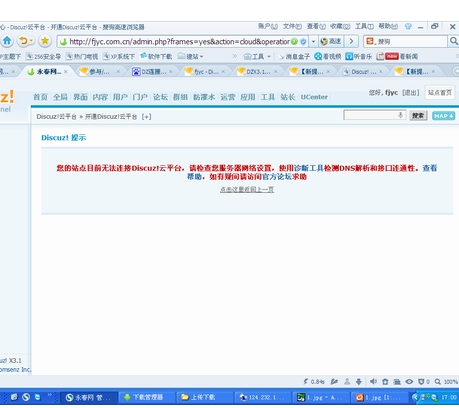Open the 软件下载 bookmark
Image resolution: width=459 pixels, height=408 pixels.
156,56
